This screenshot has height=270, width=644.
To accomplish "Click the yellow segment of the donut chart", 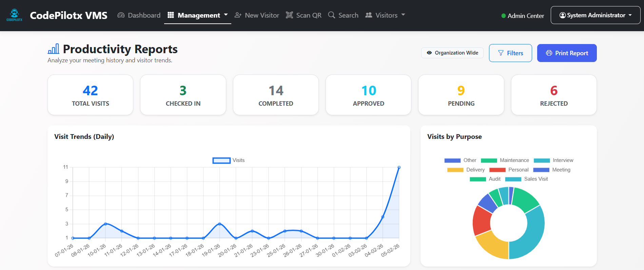I will (x=493, y=246).
